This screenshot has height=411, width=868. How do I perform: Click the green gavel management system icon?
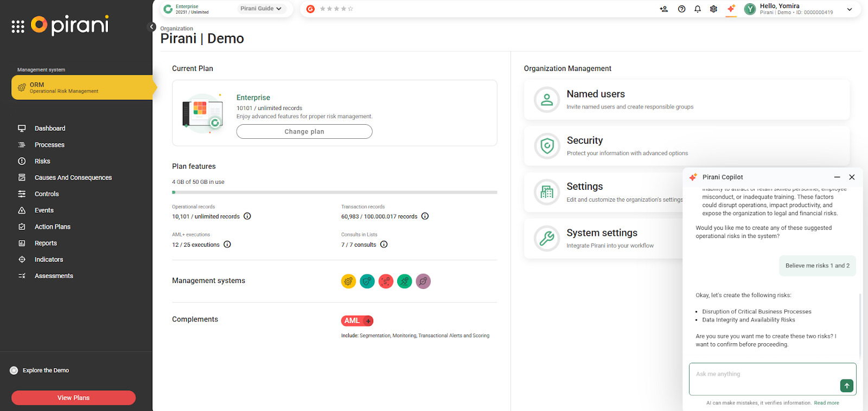tap(405, 281)
